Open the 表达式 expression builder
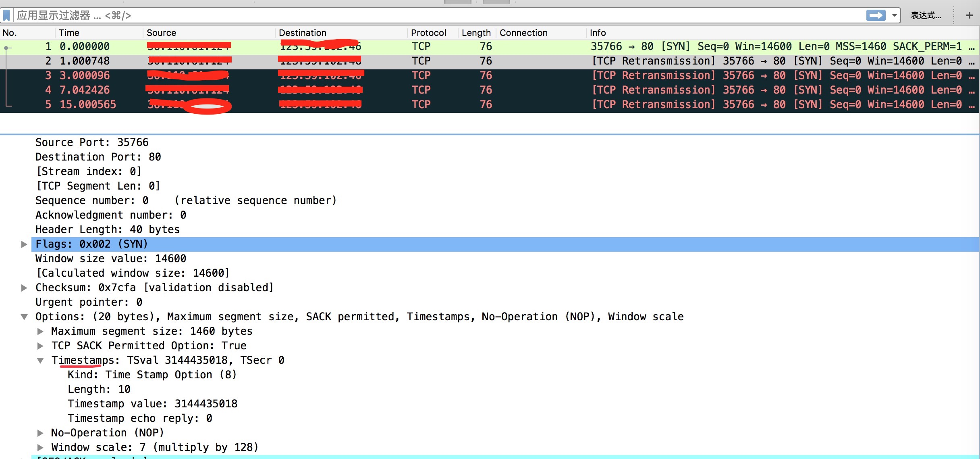980x459 pixels. pos(926,15)
